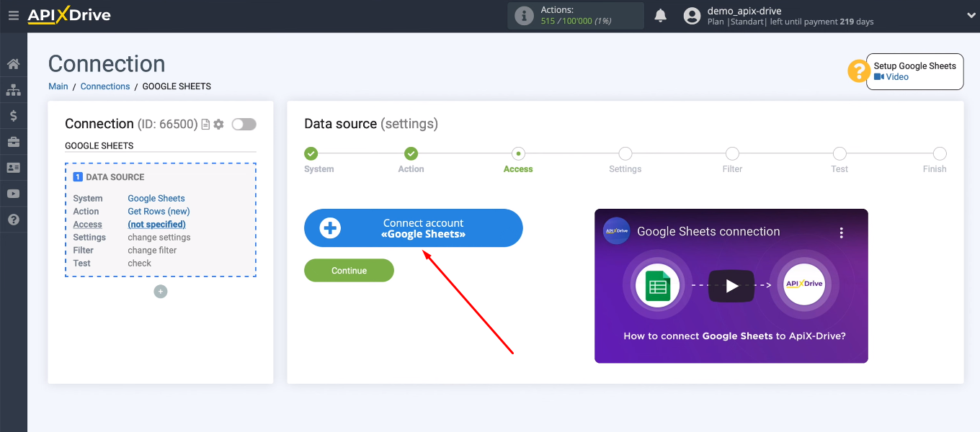Click the briefcase icon in the sidebar
This screenshot has height=432, width=980.
point(13,141)
